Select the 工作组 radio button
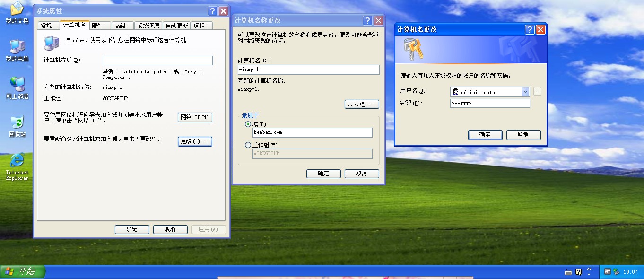Screen dimensions: 644x279 click(248, 145)
